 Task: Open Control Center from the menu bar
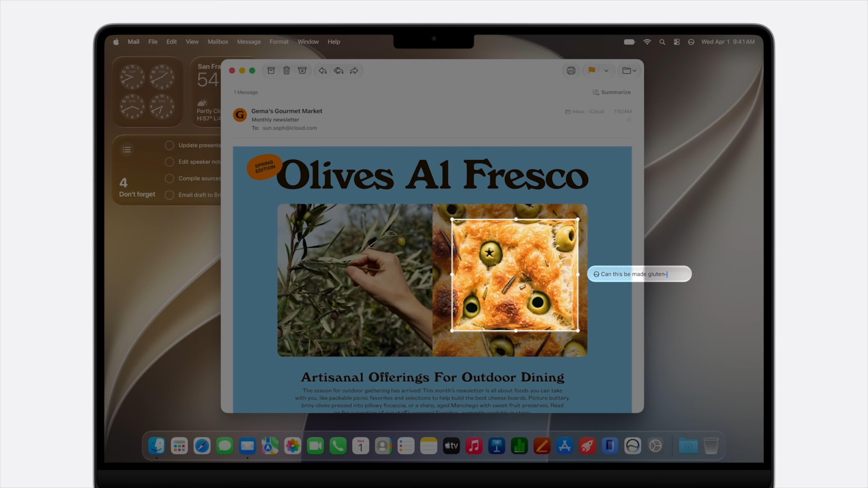coord(676,42)
